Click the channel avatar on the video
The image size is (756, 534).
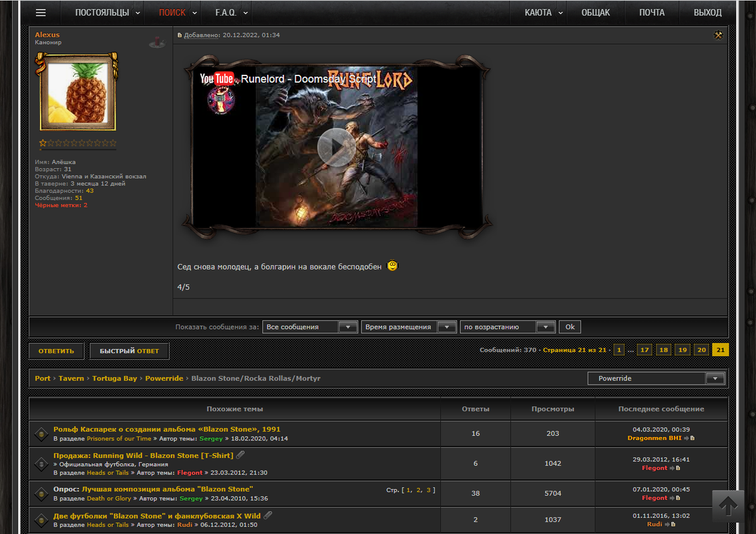[220, 101]
